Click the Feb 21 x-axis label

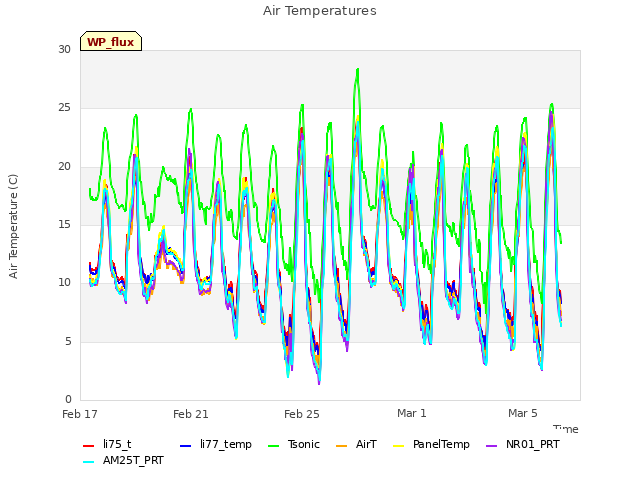(191, 414)
